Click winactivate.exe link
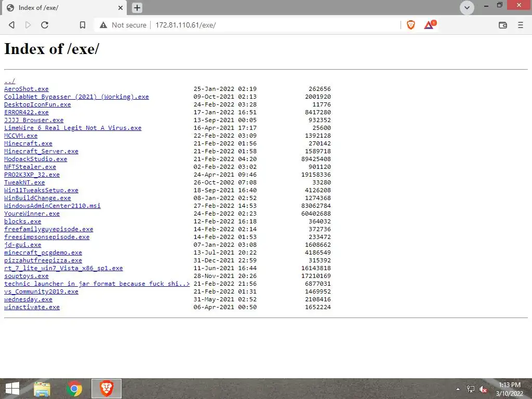Image resolution: width=532 pixels, height=399 pixels. click(32, 308)
